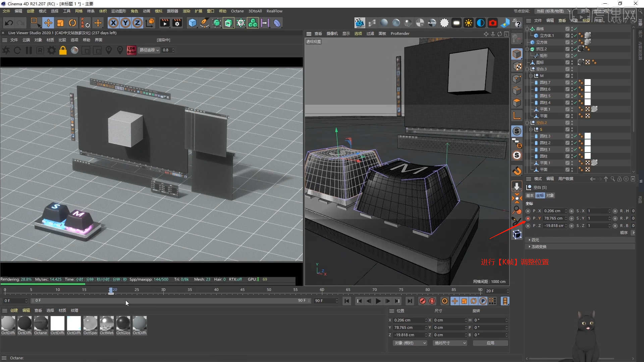Open Live Viewer settings gear icon
644x362 pixels.
tap(51, 50)
